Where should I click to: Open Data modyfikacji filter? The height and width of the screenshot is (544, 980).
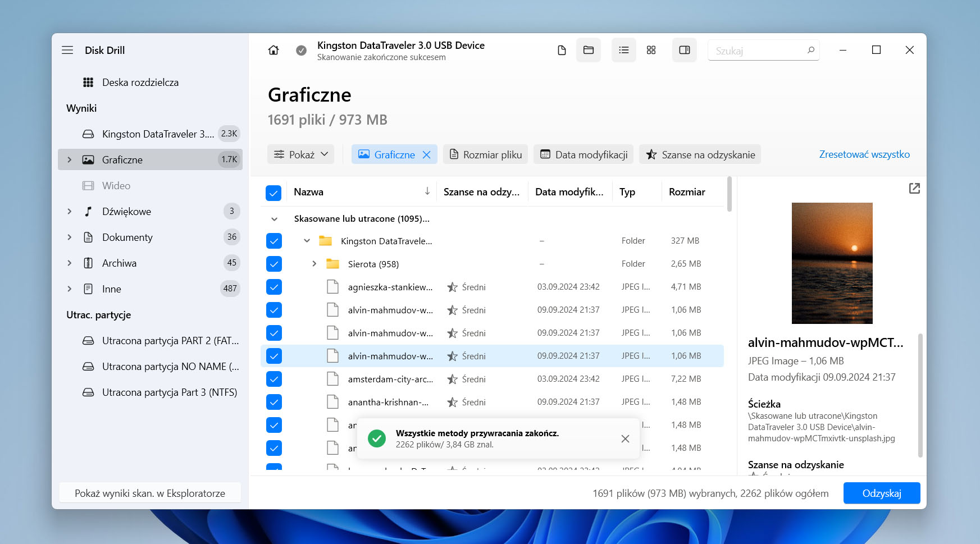tap(584, 154)
